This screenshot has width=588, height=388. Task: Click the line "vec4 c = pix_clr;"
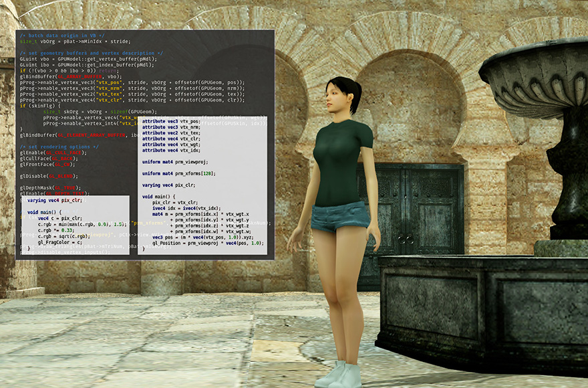pos(59,218)
